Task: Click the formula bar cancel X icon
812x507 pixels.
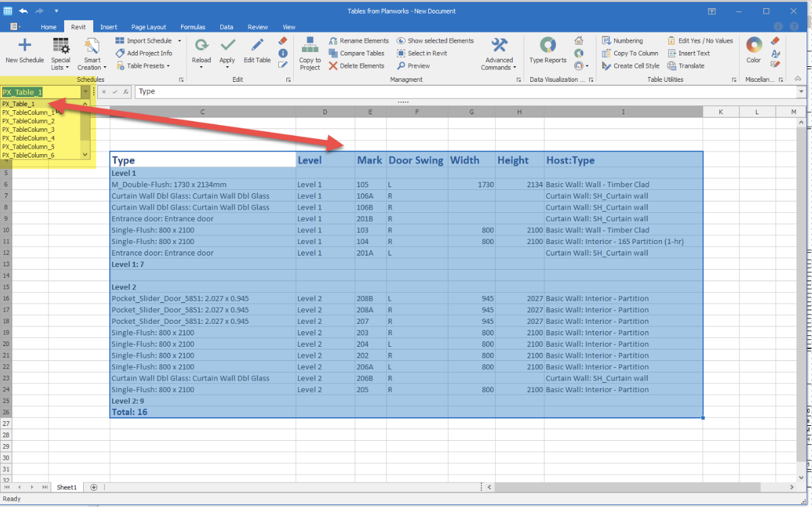Action: (104, 91)
